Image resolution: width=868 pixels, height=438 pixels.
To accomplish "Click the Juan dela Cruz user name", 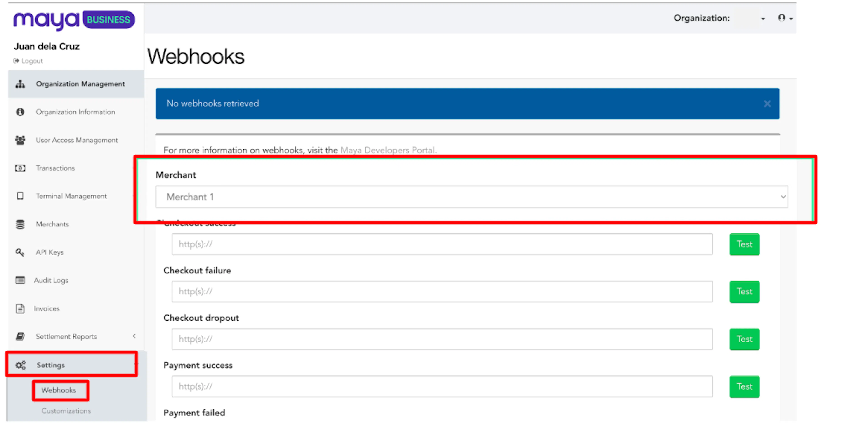I will click(47, 47).
